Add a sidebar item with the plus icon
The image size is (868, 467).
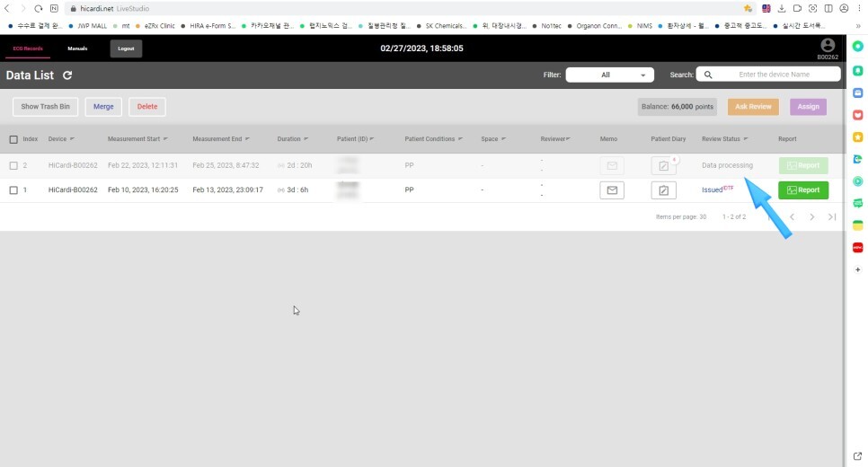[x=857, y=269]
